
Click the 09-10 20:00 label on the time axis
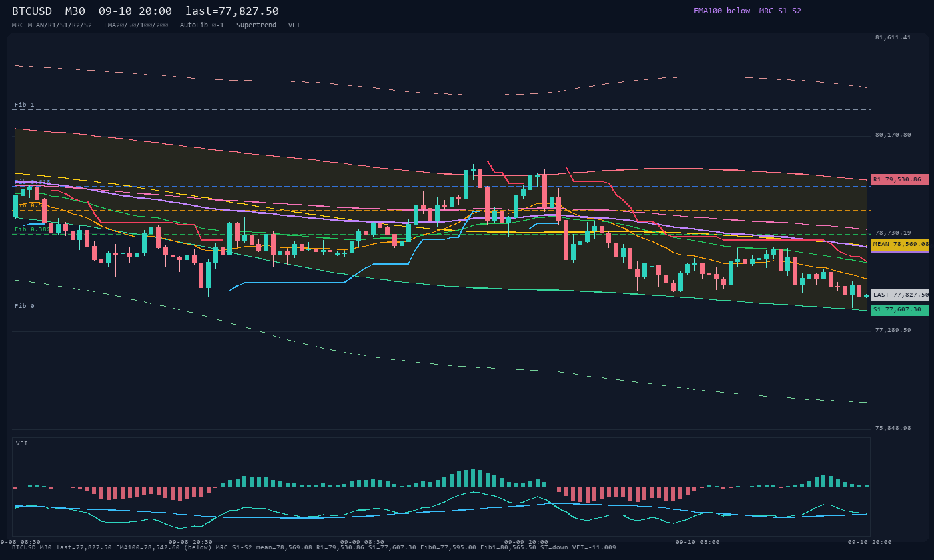coord(869,542)
